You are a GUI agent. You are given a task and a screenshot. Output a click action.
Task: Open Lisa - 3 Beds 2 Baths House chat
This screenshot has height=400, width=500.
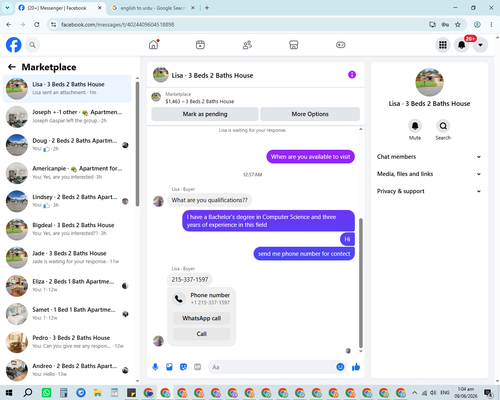(67, 88)
